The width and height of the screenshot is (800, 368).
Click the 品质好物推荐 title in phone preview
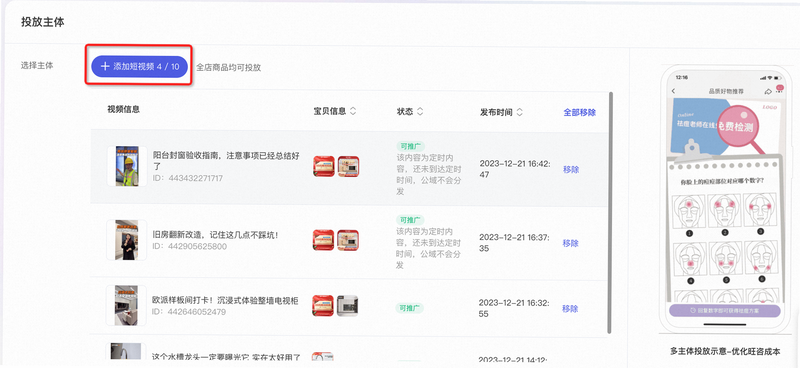coord(726,91)
